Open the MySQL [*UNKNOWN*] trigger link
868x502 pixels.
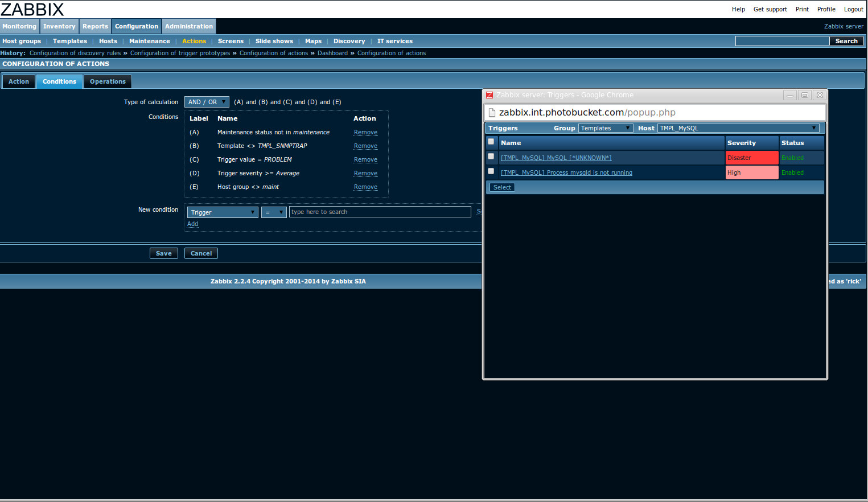[x=556, y=158]
